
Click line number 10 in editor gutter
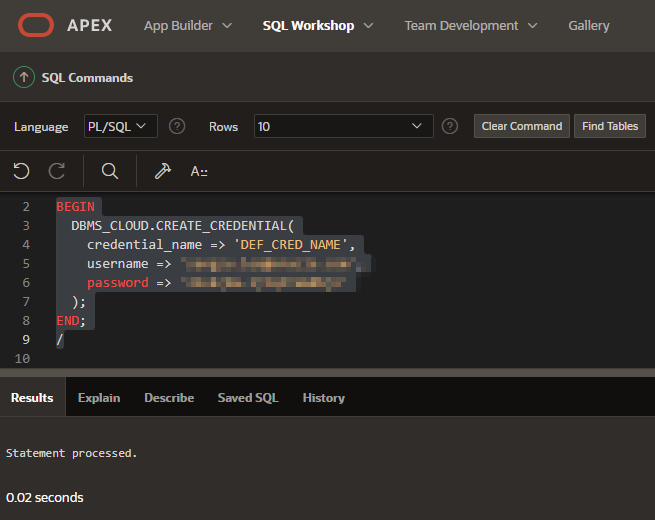point(22,359)
